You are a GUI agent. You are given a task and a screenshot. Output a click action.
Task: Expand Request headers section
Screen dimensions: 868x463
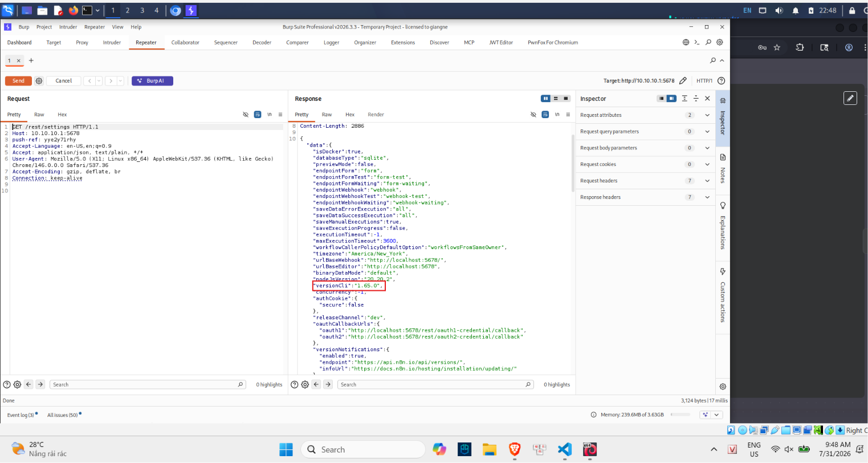click(x=645, y=181)
